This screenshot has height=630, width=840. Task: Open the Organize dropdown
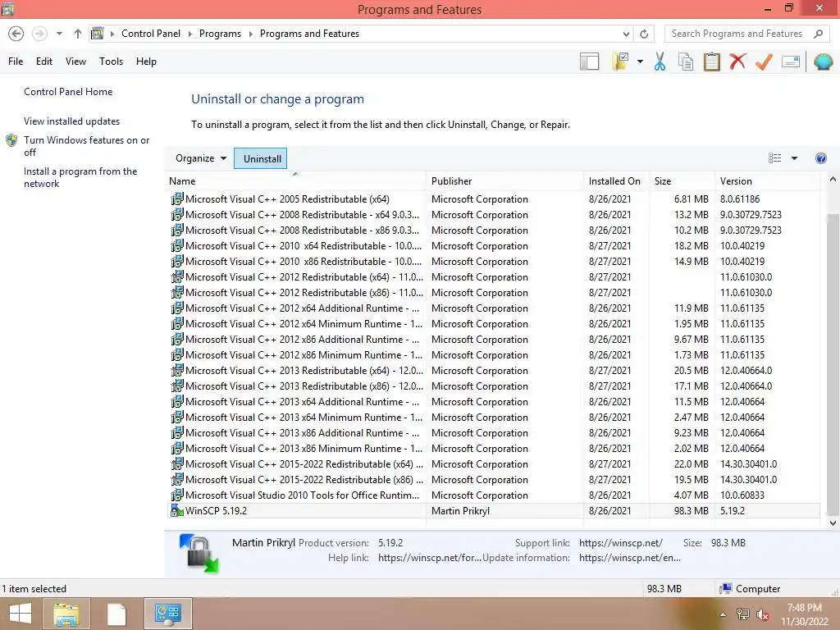pos(201,158)
